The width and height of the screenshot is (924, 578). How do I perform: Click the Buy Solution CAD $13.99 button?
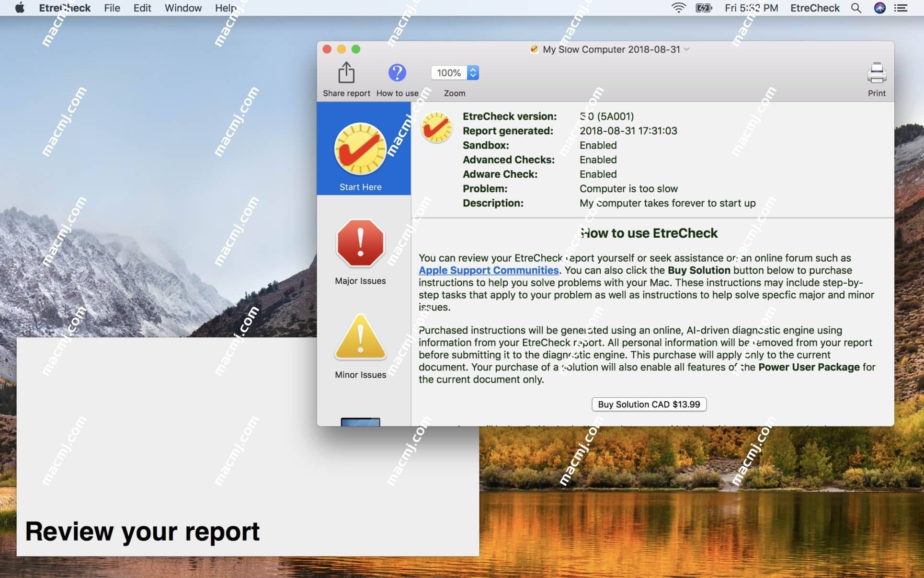pos(649,404)
